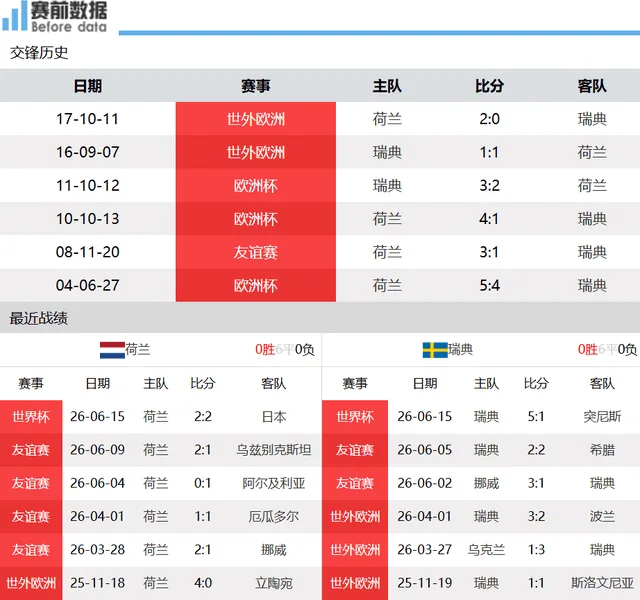Viewport: 640px width, 600px height.
Task: Click the 0胜6平0负 record for 瑞典
Action: pos(607,350)
